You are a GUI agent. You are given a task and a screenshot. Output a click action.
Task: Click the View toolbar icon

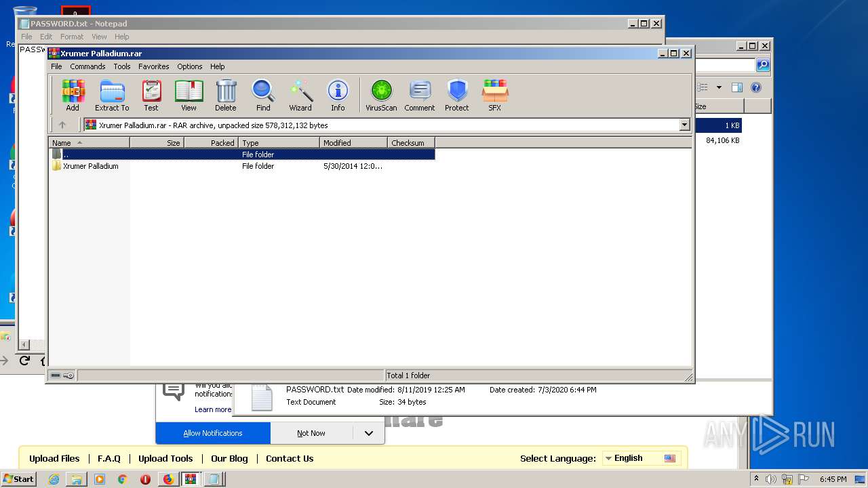click(x=189, y=96)
